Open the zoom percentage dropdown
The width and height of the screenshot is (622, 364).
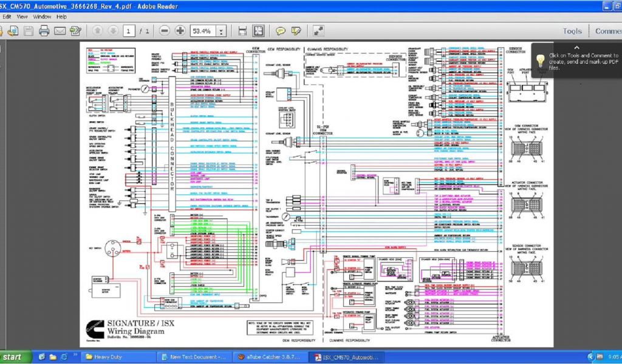(221, 31)
